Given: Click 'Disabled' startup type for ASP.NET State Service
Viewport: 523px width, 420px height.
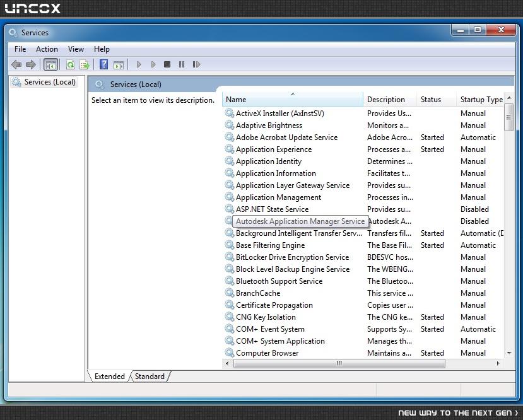Looking at the screenshot, I should coord(474,209).
